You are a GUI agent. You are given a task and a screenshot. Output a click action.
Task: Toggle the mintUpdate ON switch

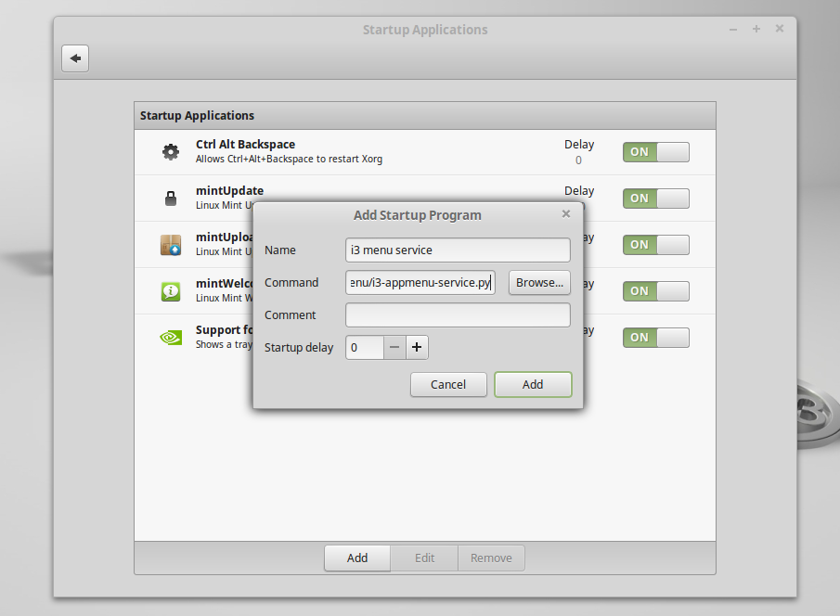click(x=655, y=199)
